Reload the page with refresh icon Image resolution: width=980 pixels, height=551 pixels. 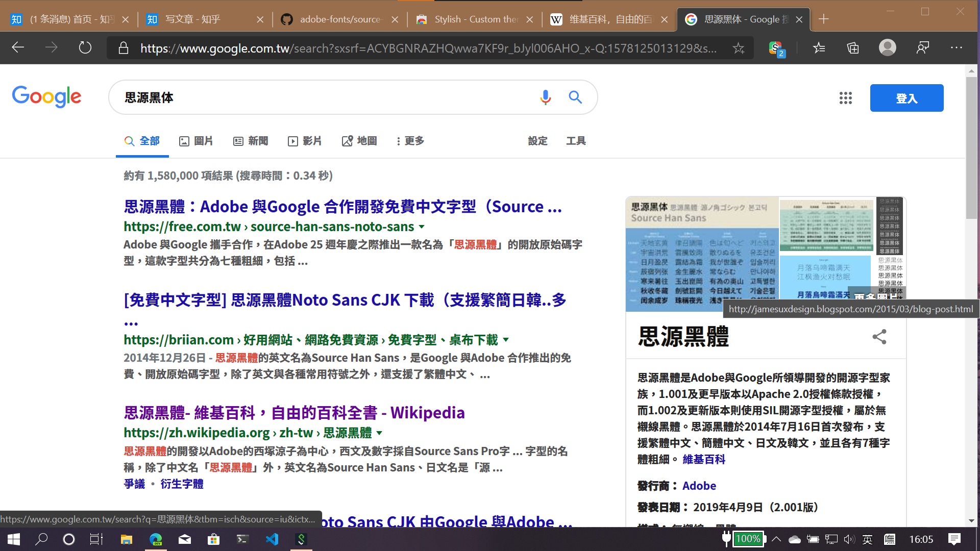point(85,48)
